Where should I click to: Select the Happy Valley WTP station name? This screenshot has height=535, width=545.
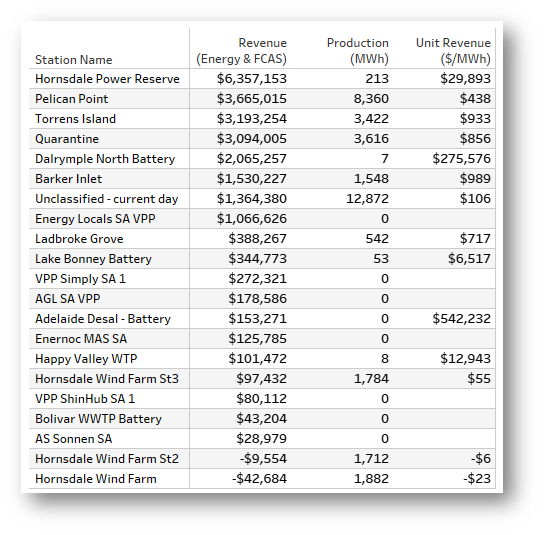click(86, 359)
